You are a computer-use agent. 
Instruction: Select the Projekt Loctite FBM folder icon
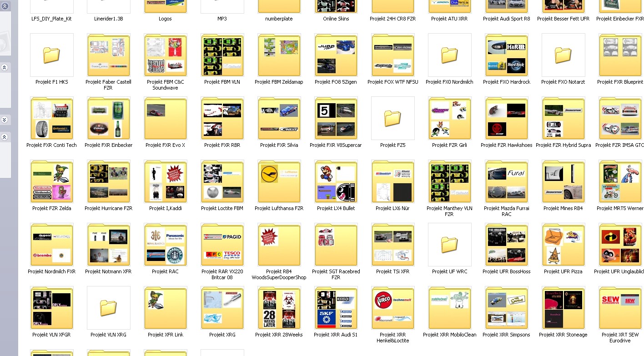(x=222, y=181)
